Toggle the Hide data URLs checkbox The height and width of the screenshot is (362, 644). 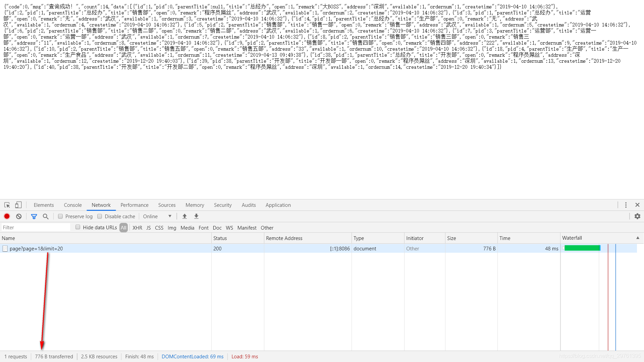(78, 228)
